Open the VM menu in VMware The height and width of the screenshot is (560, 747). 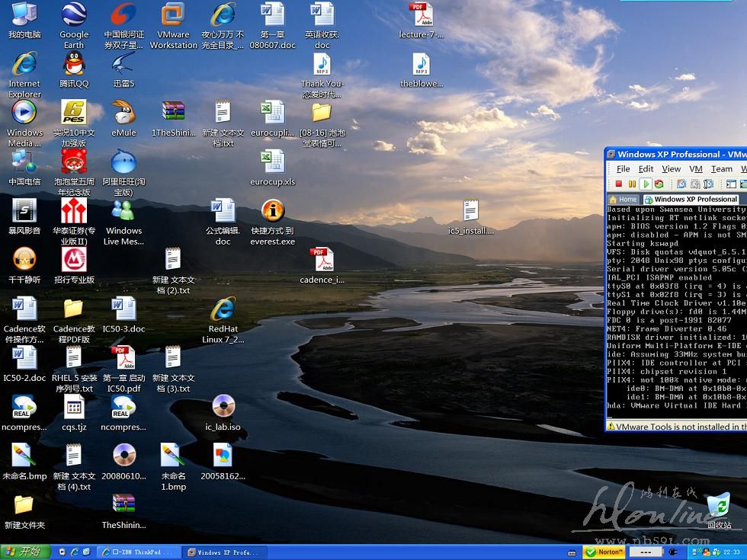coord(695,169)
